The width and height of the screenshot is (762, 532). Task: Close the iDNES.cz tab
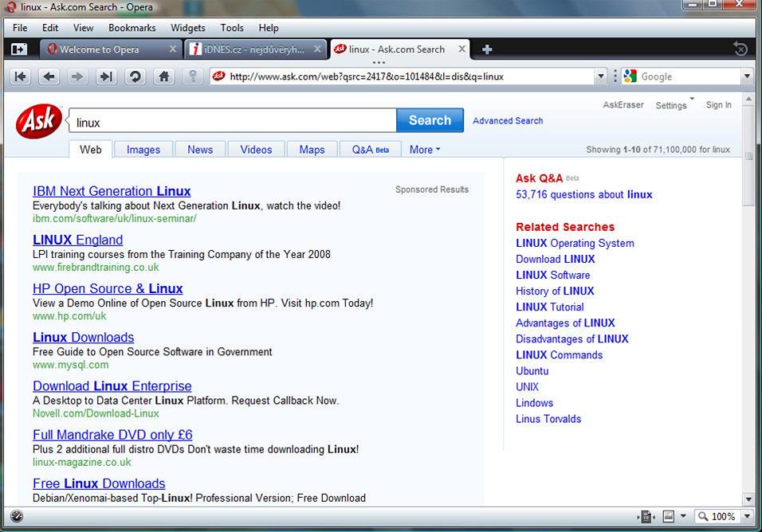click(316, 49)
